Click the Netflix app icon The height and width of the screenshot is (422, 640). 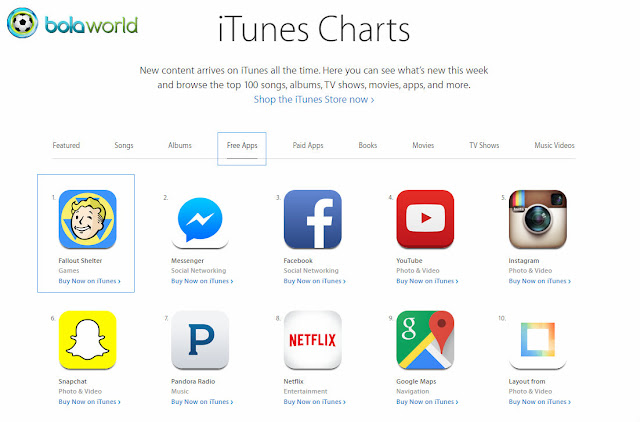click(x=313, y=340)
